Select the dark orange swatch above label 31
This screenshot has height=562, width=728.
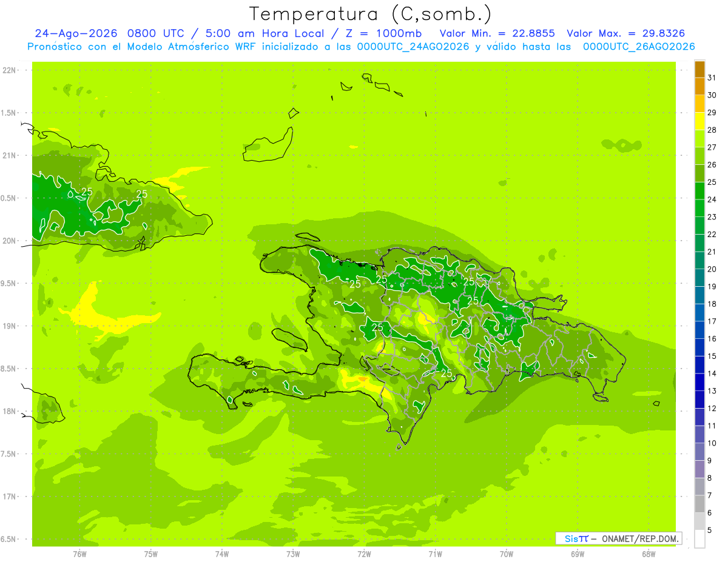tap(699, 69)
